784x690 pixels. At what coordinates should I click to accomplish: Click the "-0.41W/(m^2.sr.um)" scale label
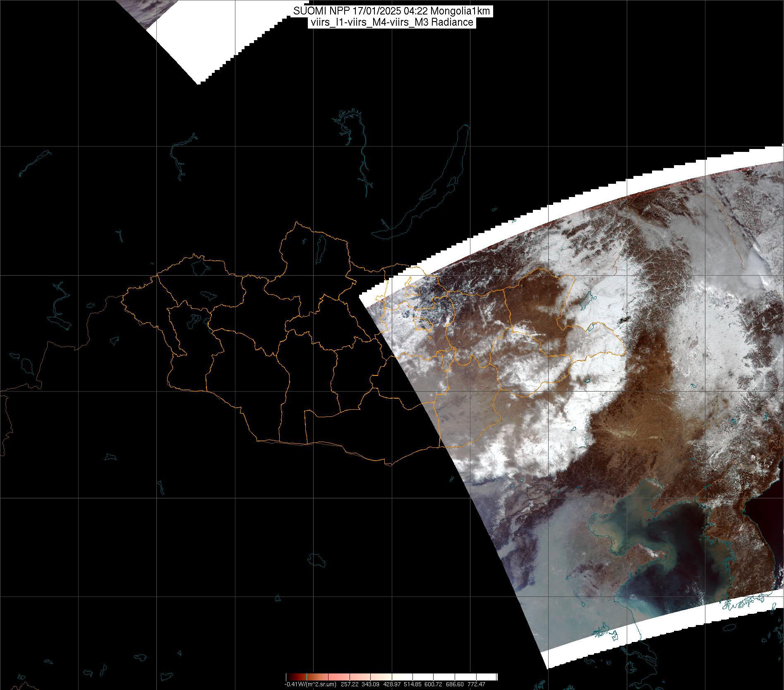(x=310, y=684)
